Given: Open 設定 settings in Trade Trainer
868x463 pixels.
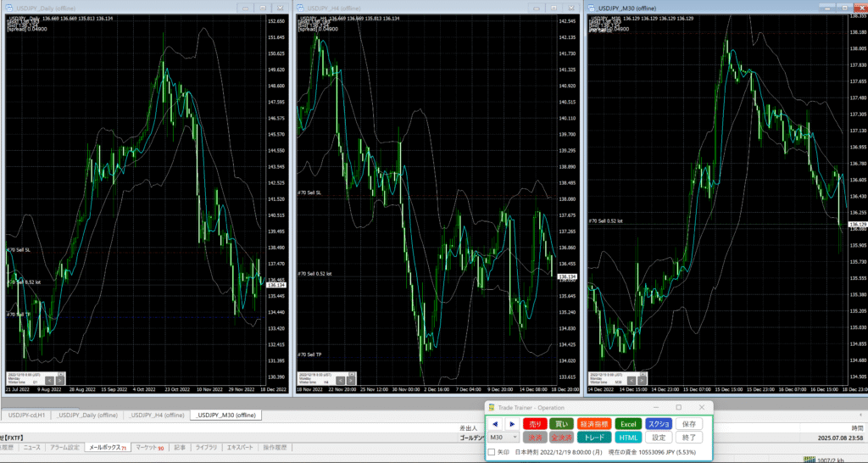Looking at the screenshot, I should (659, 437).
